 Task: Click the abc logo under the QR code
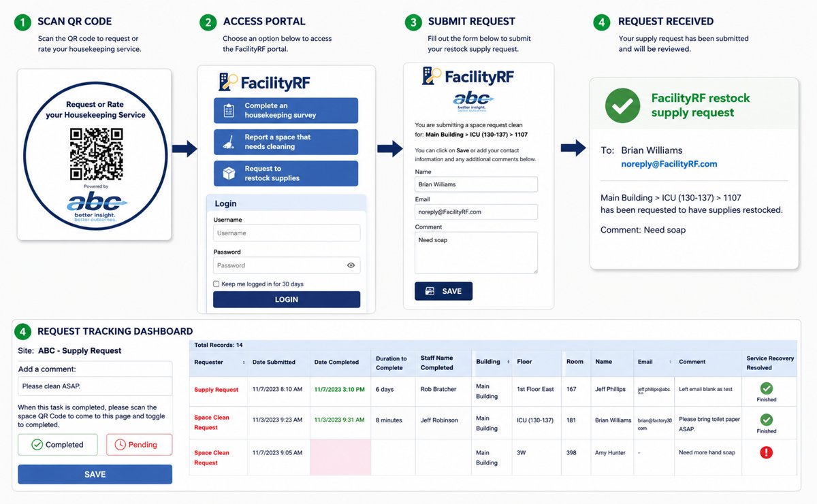tap(97, 208)
